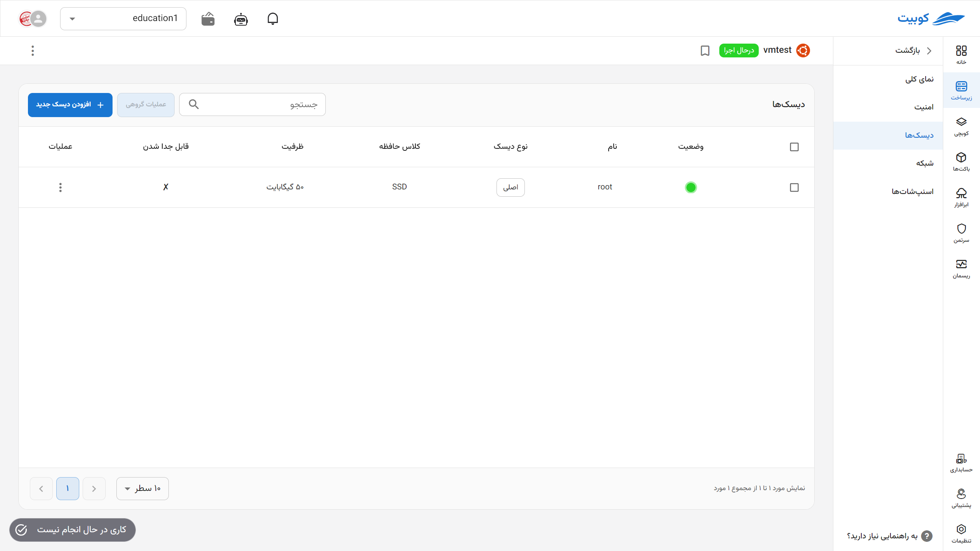Image resolution: width=980 pixels, height=551 pixels.
Task: Open the notifications bell icon
Action: (273, 18)
